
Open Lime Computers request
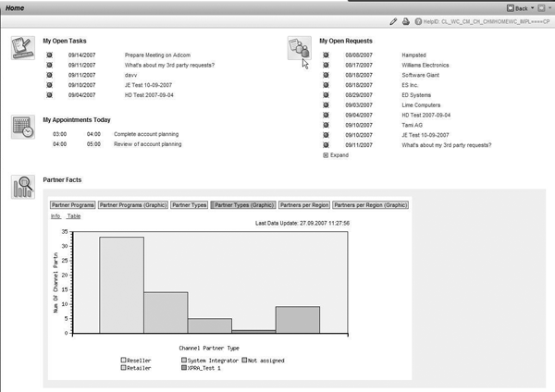421,105
